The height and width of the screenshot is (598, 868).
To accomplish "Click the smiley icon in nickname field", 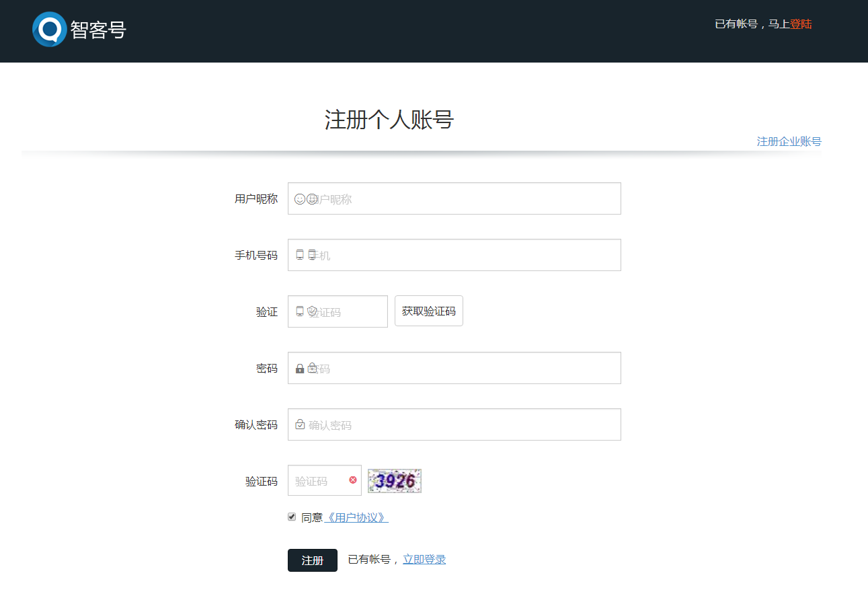I will 300,199.
